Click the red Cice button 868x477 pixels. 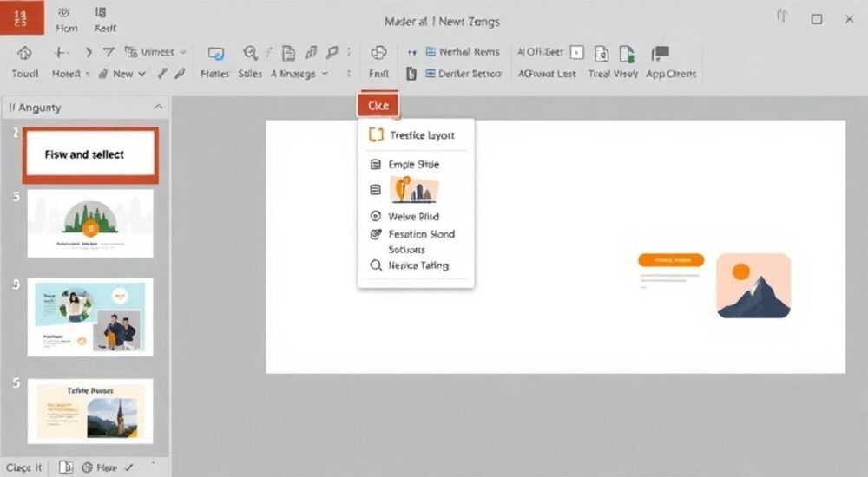pyautogui.click(x=378, y=105)
